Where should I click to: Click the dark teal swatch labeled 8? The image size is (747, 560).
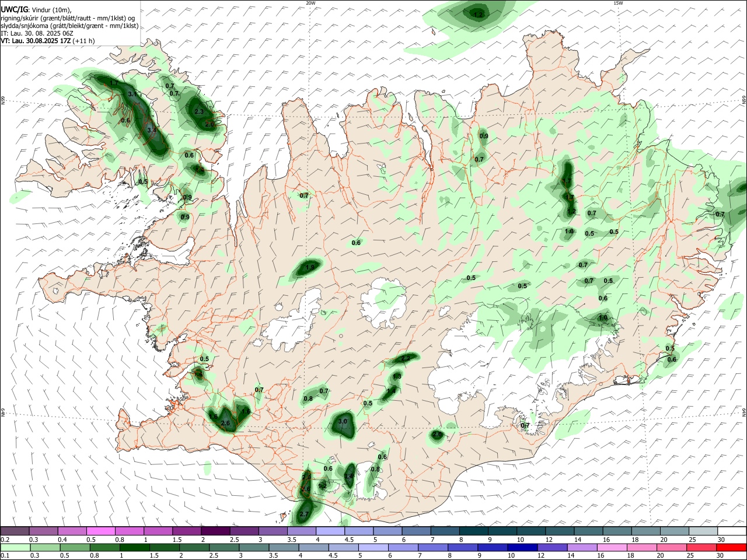point(473,531)
